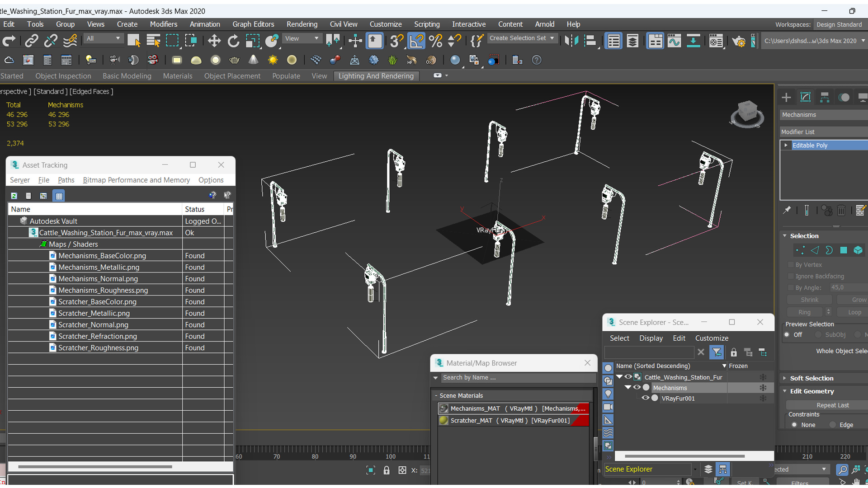Open the Create panel plus icon
The image size is (868, 488).
point(786,97)
